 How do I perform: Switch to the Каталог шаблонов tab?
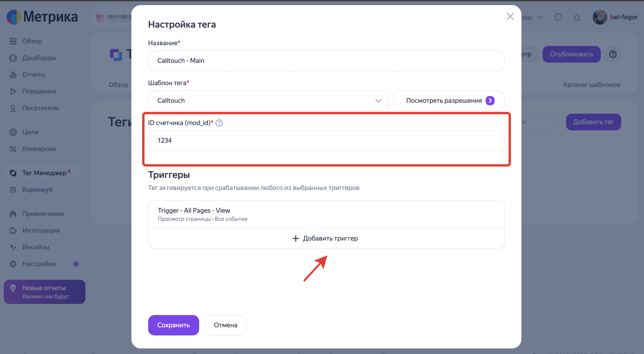[x=591, y=85]
